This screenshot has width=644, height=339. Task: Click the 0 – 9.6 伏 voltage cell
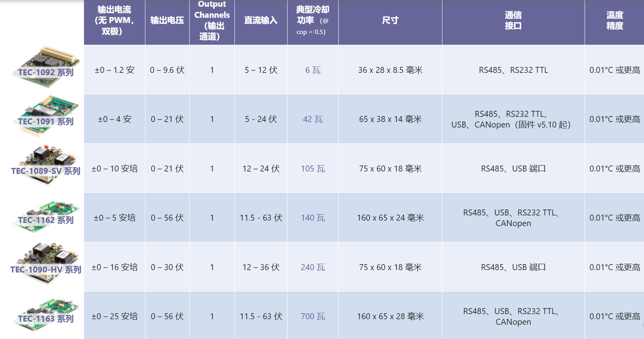point(167,70)
